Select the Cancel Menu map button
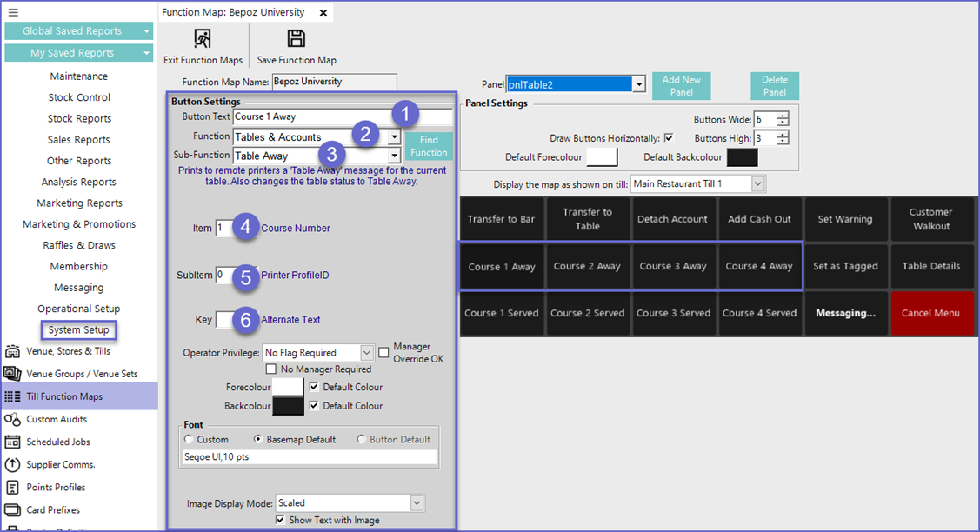 tap(930, 313)
